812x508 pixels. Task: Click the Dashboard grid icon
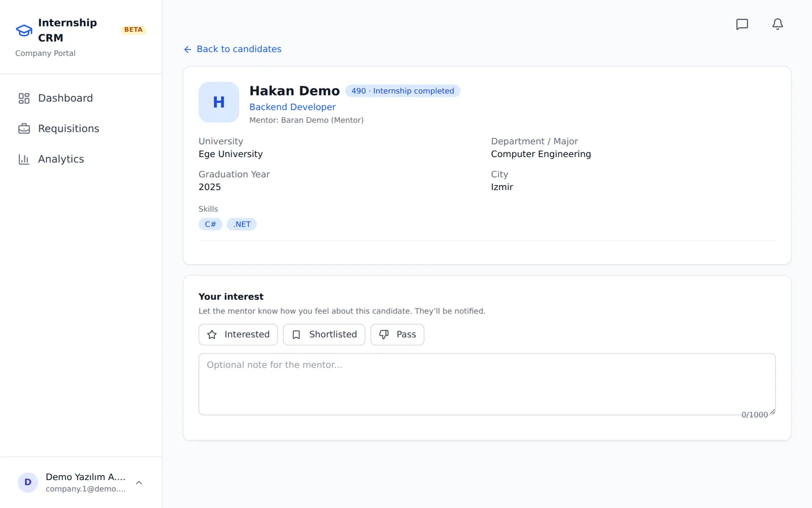[x=24, y=98]
